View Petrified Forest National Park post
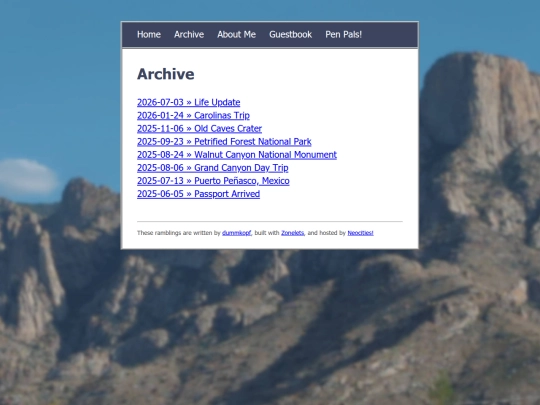Viewport: 540px width, 405px height. (x=224, y=142)
